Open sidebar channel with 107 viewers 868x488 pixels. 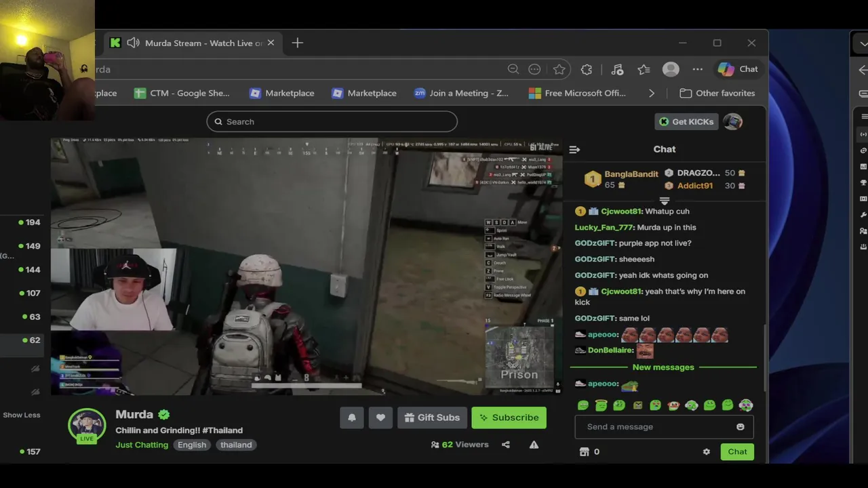pos(29,293)
